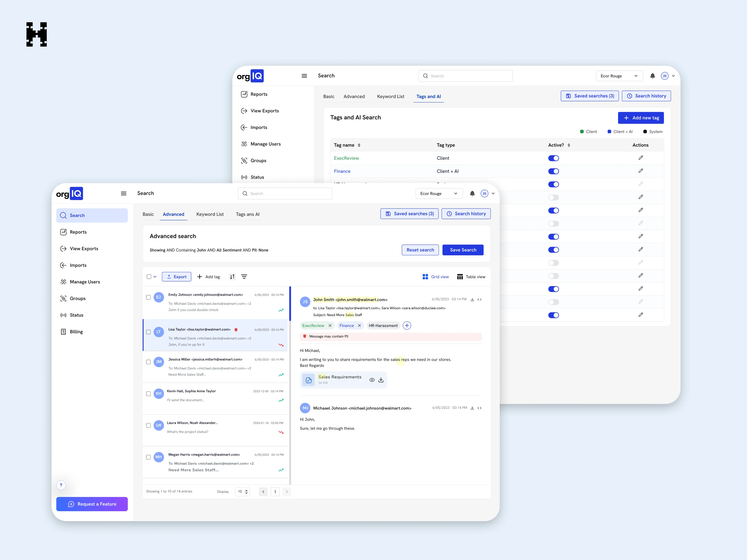Switch to the Keyword List tab

pos(210,214)
